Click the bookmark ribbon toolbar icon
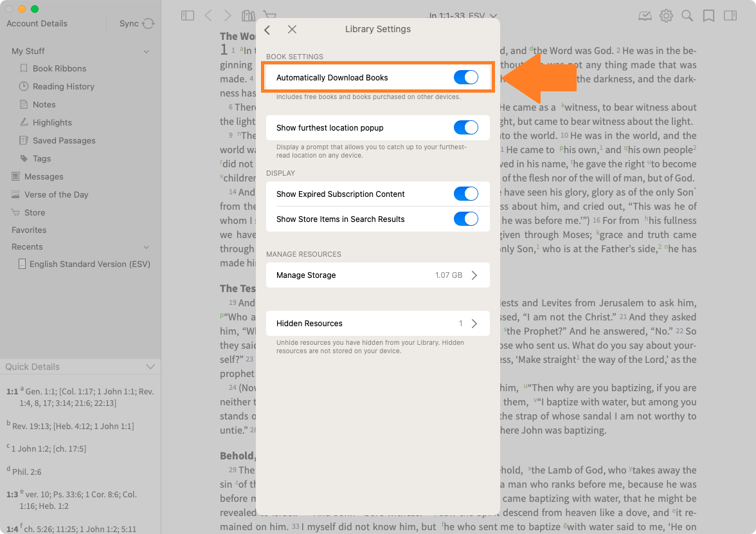The width and height of the screenshot is (756, 534). (x=708, y=15)
